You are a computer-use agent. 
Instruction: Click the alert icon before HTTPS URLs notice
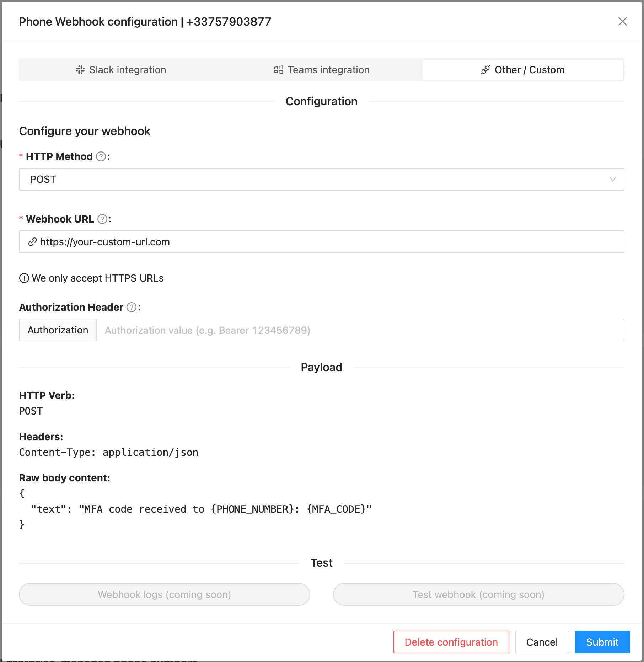[x=23, y=278]
